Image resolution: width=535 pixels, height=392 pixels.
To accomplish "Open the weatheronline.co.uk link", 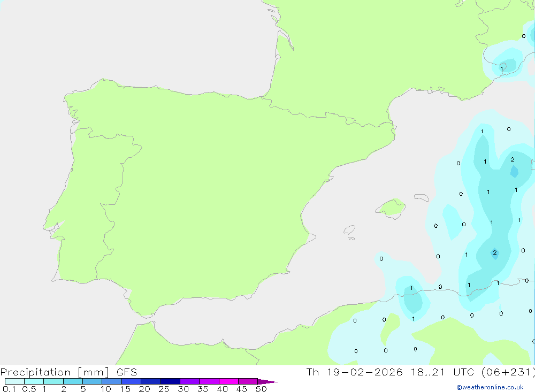I will (x=490, y=387).
